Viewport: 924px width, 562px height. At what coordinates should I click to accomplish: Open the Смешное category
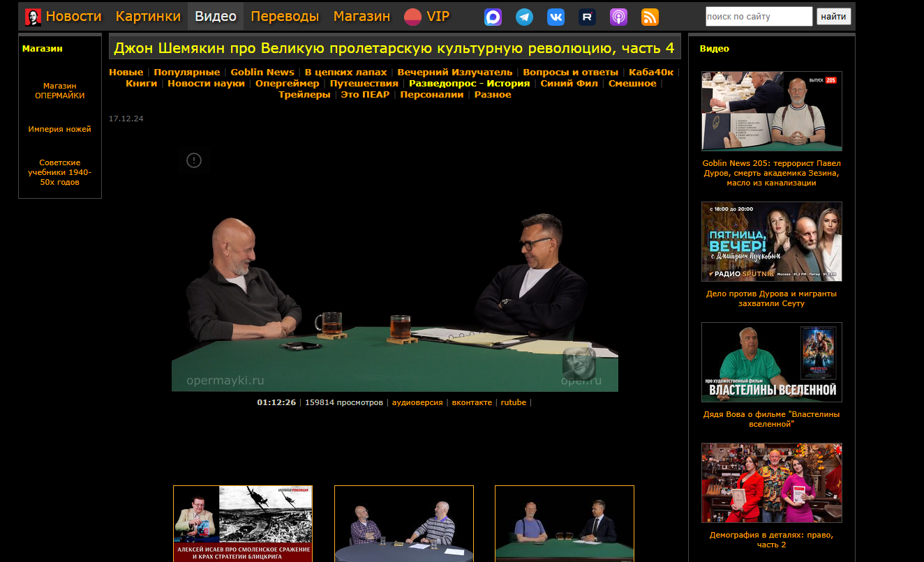(632, 84)
